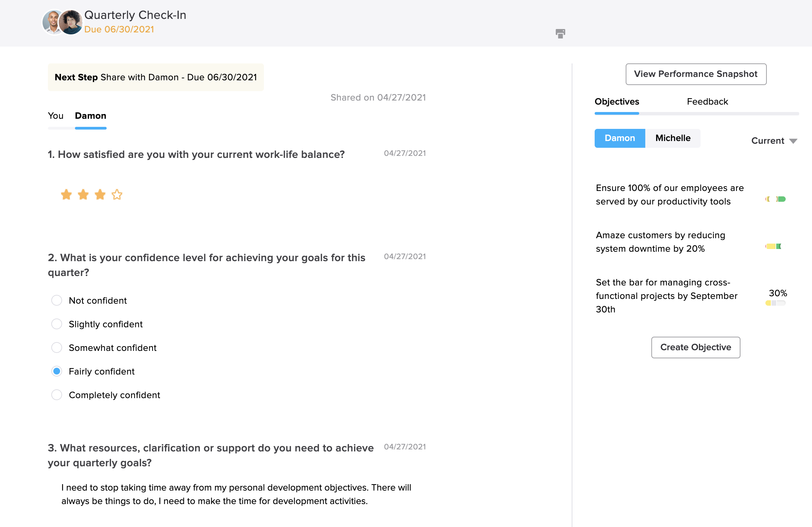Select the Slightly confident radio button
Screen dimensions: 812x527
57,324
